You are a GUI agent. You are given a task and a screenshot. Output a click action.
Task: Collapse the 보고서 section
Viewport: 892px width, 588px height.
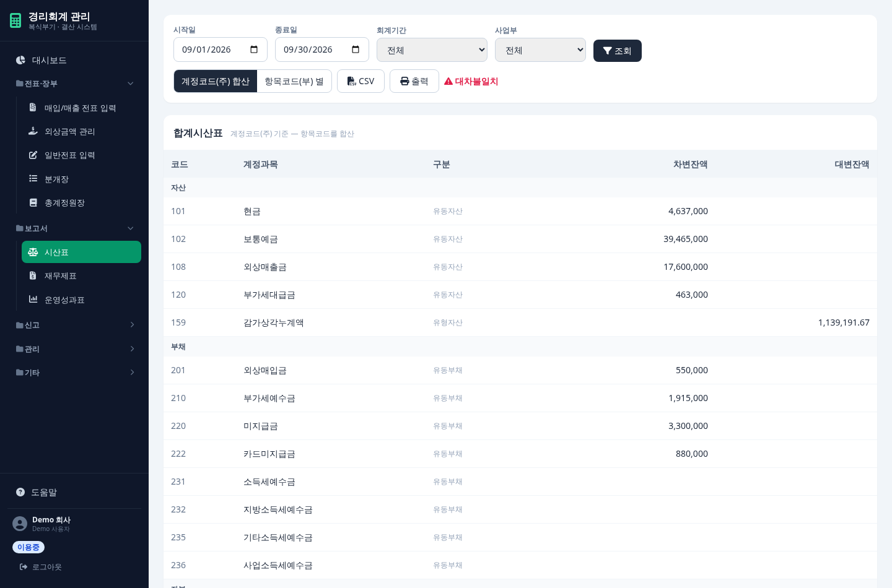[74, 228]
